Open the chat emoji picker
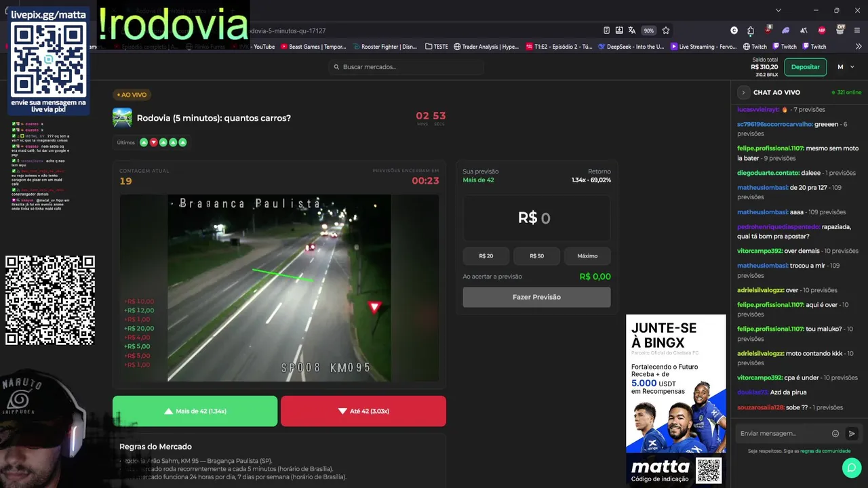 pos(835,434)
